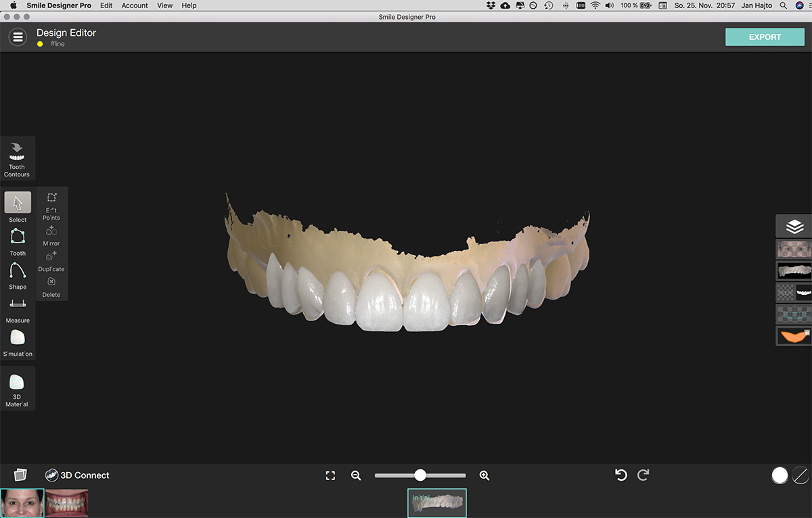Image resolution: width=812 pixels, height=518 pixels.
Task: Open the intraoral teeth photo thumbnail
Action: point(67,503)
